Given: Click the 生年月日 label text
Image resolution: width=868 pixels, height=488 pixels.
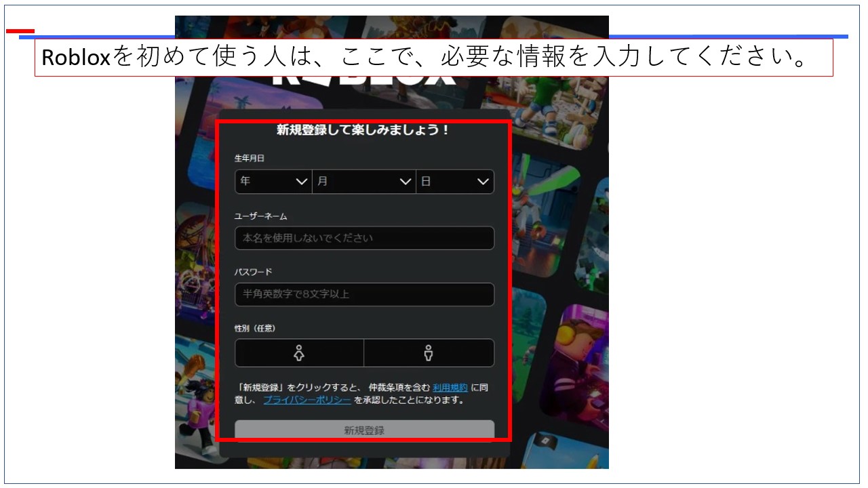Looking at the screenshot, I should point(250,158).
